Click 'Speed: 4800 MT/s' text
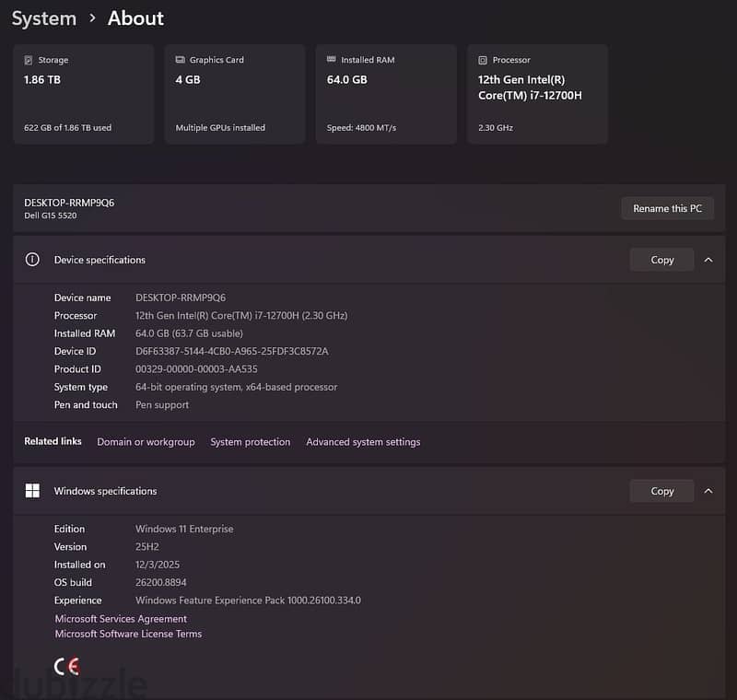 click(x=361, y=128)
